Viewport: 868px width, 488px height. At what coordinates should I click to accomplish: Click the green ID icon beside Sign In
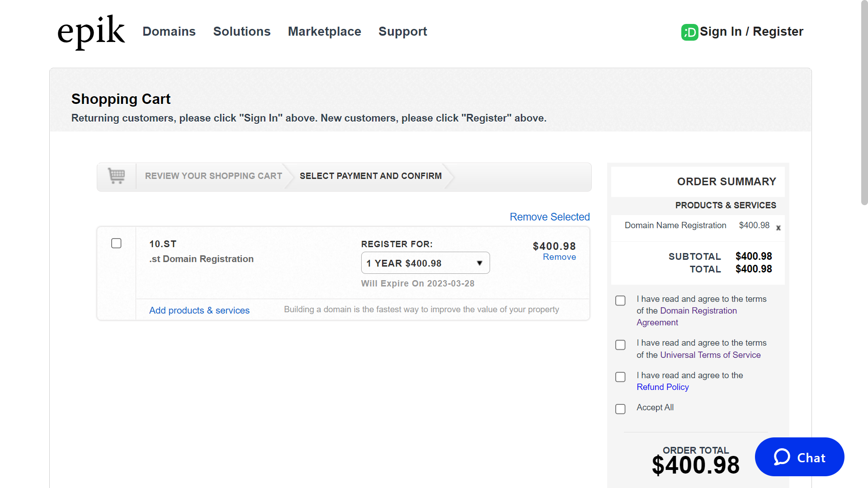coord(689,32)
